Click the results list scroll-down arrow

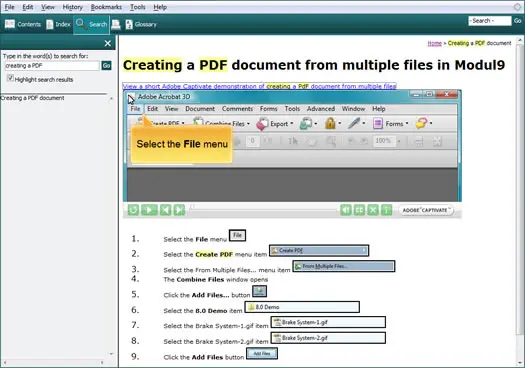pyautogui.click(x=111, y=354)
